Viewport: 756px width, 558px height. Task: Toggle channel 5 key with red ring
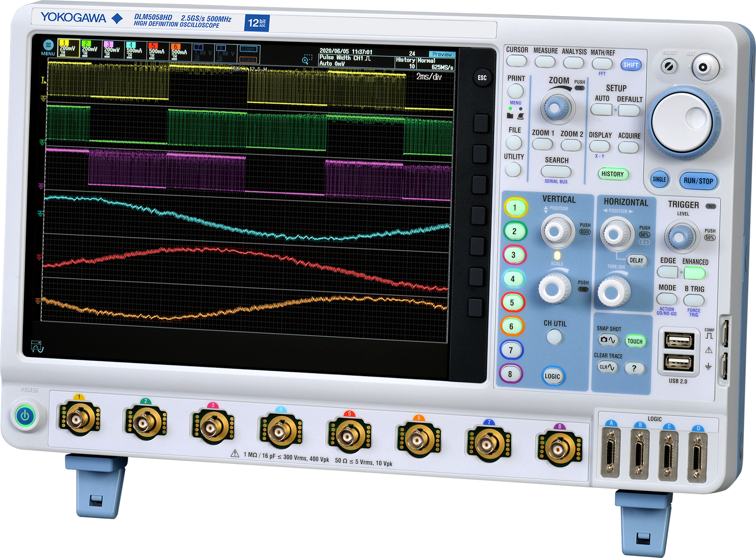513,302
